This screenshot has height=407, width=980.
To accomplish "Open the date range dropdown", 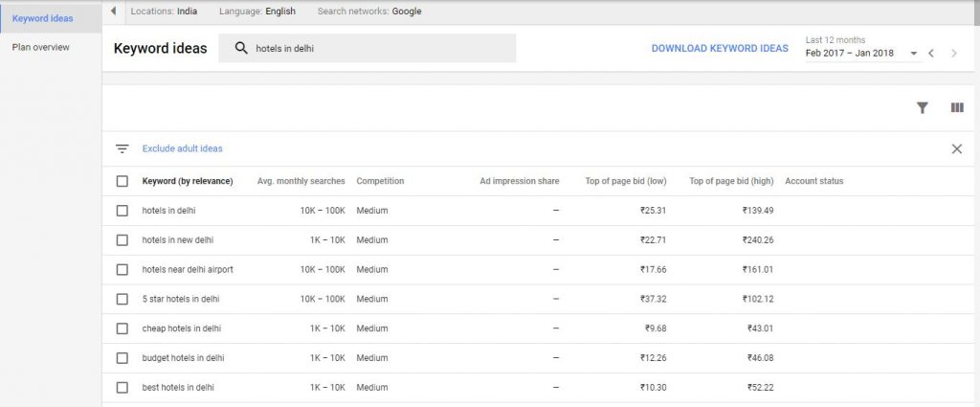I will pos(914,54).
